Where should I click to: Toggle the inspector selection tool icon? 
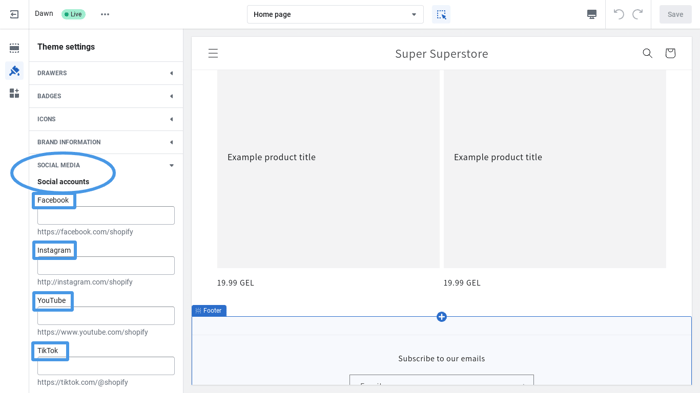441,14
